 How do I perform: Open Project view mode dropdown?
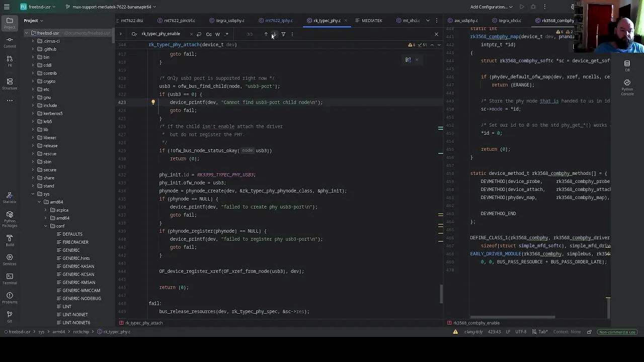(x=33, y=21)
